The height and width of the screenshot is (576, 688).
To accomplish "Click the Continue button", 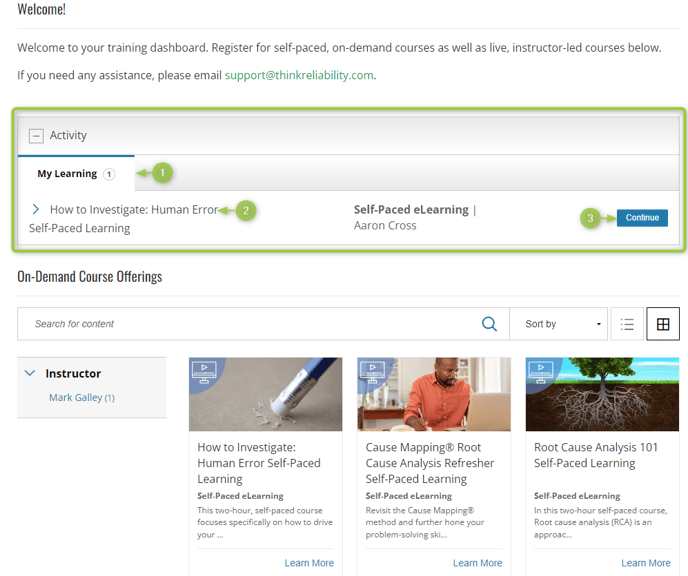I will tap(642, 218).
